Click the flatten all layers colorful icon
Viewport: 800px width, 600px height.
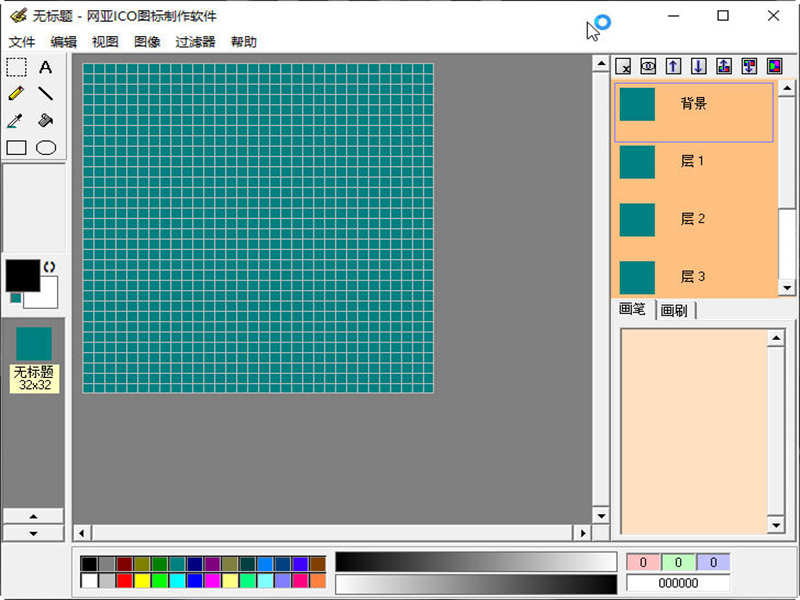pos(774,66)
